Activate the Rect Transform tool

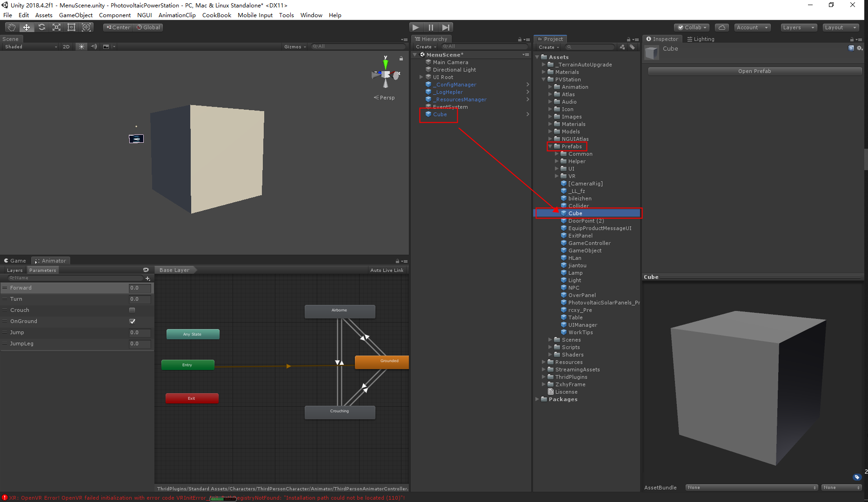click(71, 27)
